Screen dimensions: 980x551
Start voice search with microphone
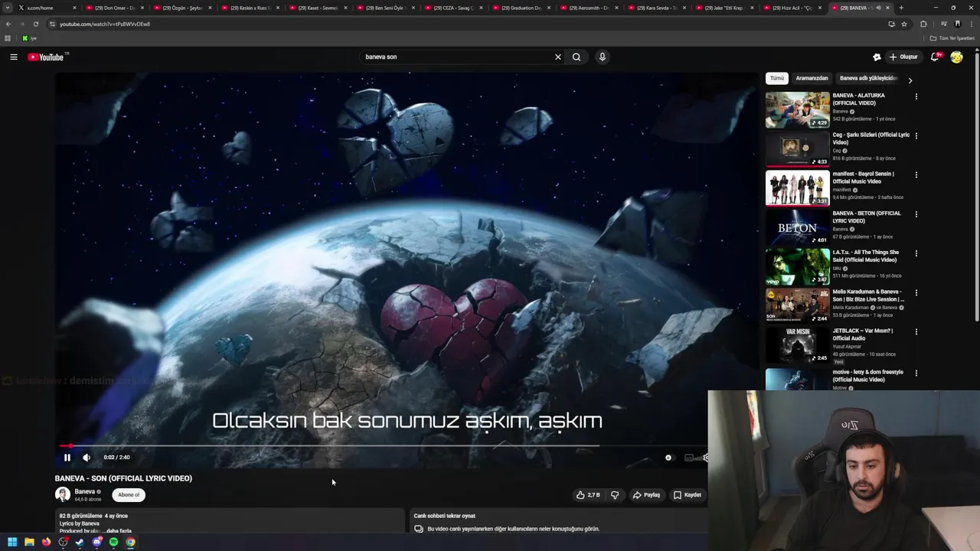(x=603, y=57)
